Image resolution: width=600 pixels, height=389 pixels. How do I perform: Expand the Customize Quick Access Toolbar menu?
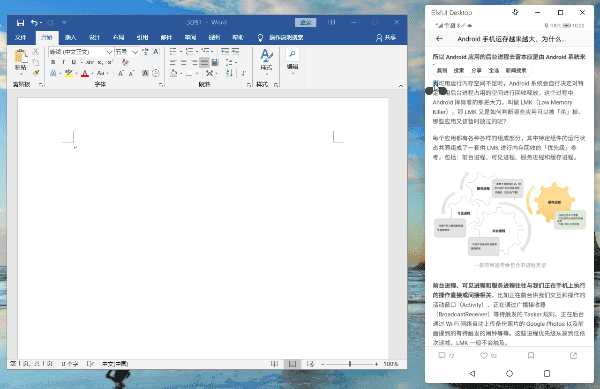[64, 23]
